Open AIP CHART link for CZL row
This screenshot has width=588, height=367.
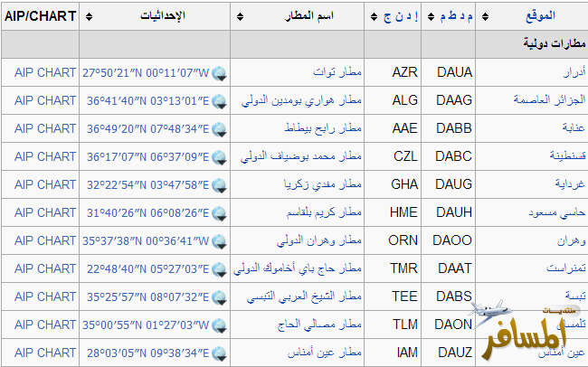click(x=45, y=156)
